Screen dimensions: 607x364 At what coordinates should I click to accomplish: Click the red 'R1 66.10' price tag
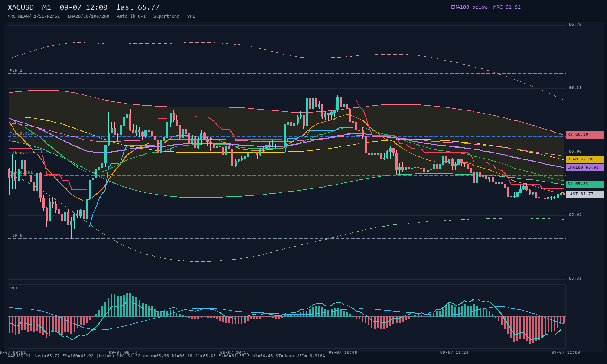pos(585,135)
